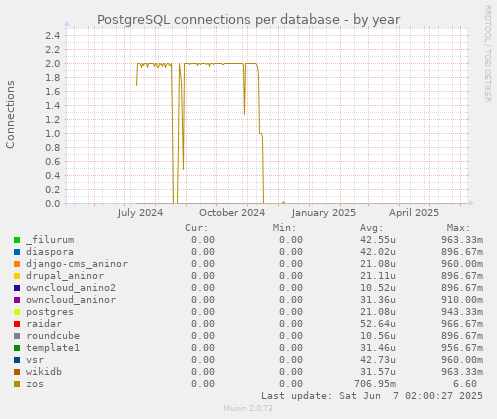Click the raidar Max value 966.67m
The width and height of the screenshot is (497, 419).
pyautogui.click(x=462, y=324)
